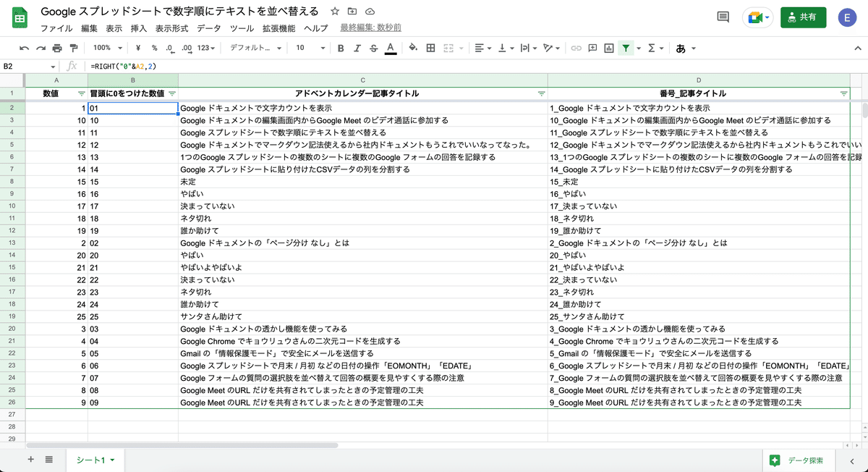Toggle bold formatting
868x472 pixels.
(x=341, y=48)
